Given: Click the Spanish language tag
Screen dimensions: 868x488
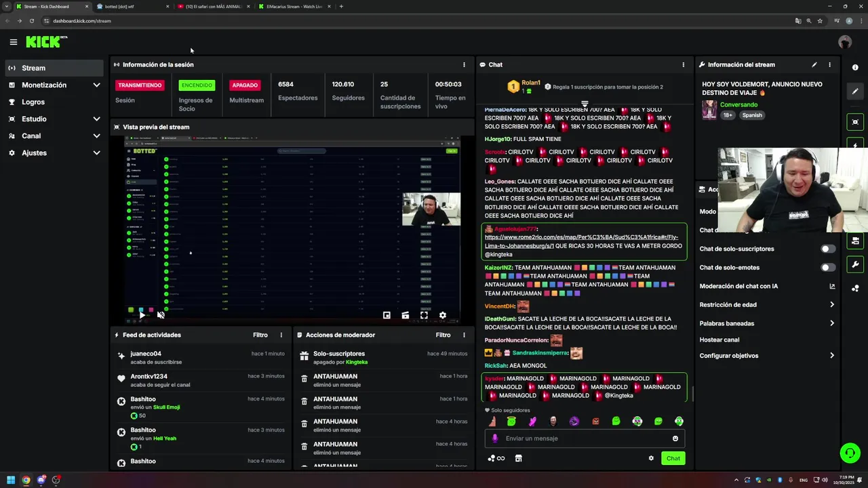Looking at the screenshot, I should point(752,115).
